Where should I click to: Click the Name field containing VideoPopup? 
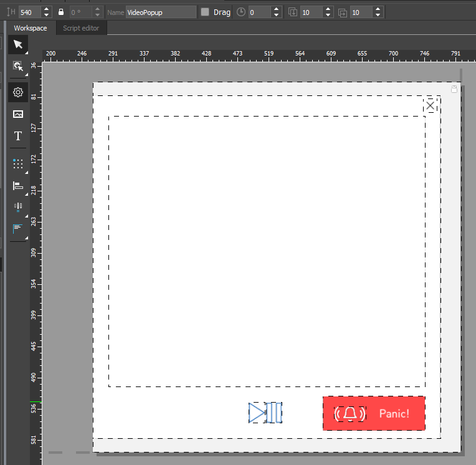click(161, 12)
